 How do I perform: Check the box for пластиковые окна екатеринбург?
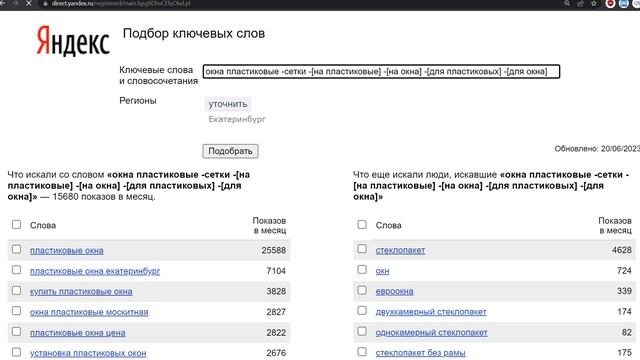16,270
